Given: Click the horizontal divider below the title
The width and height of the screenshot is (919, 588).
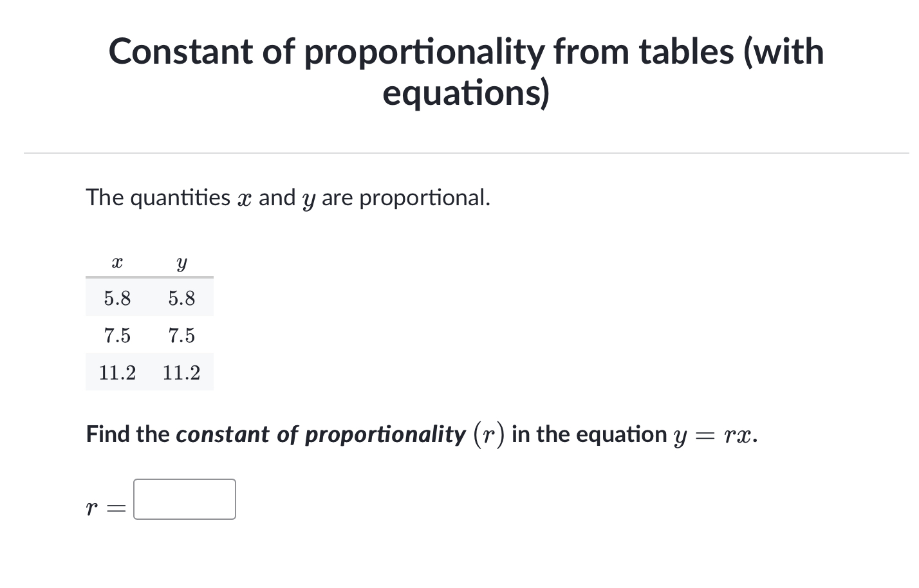Looking at the screenshot, I should tap(466, 153).
